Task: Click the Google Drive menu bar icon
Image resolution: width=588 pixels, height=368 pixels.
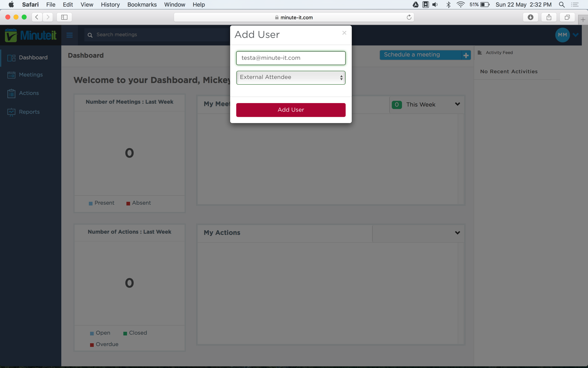Action: 416,5
